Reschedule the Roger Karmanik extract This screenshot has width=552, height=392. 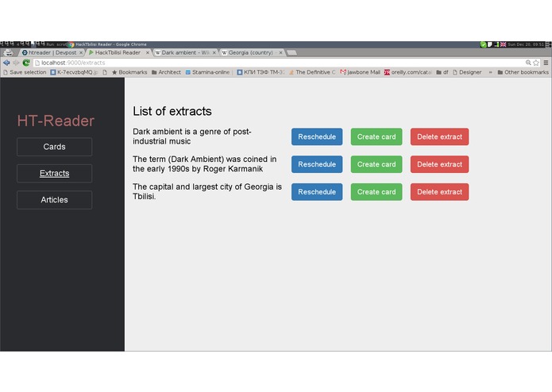pos(317,164)
